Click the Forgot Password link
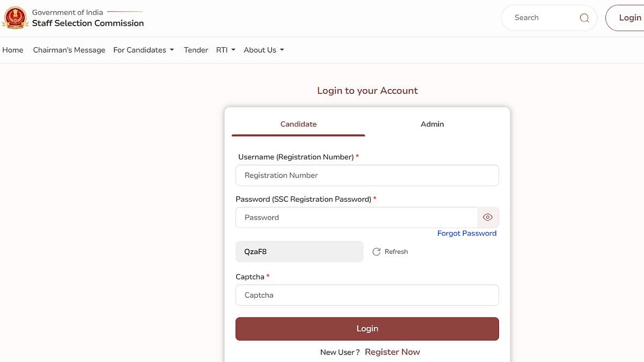This screenshot has height=362, width=644. pyautogui.click(x=467, y=233)
